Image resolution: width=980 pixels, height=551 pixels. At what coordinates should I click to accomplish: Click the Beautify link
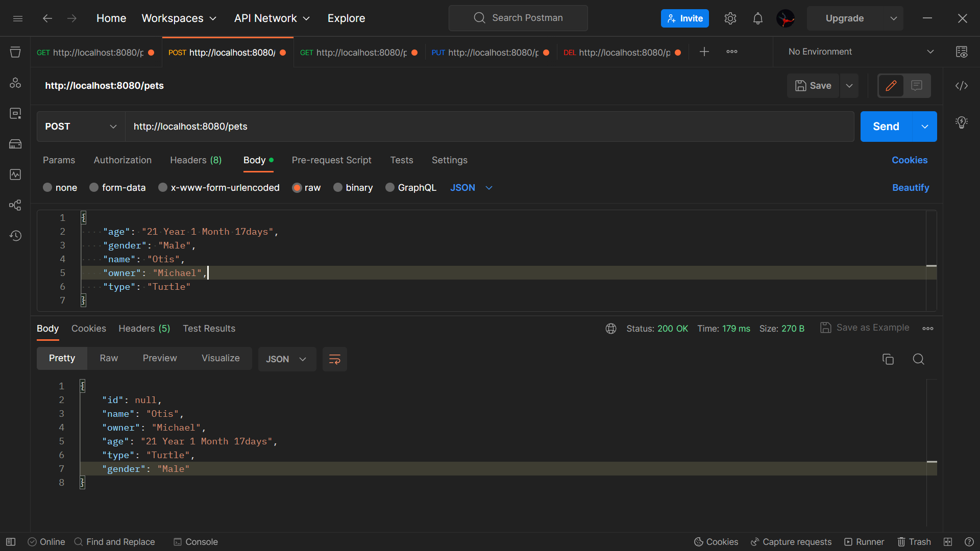[x=910, y=188]
